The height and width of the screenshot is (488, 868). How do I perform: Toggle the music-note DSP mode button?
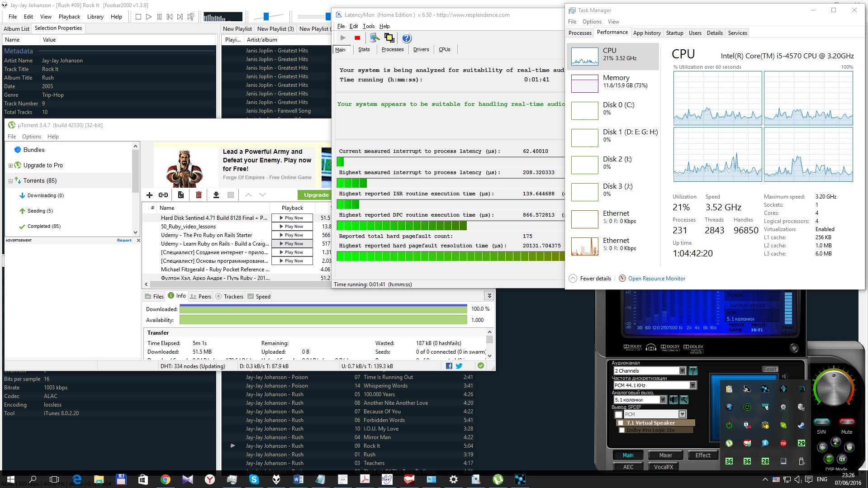(x=836, y=442)
